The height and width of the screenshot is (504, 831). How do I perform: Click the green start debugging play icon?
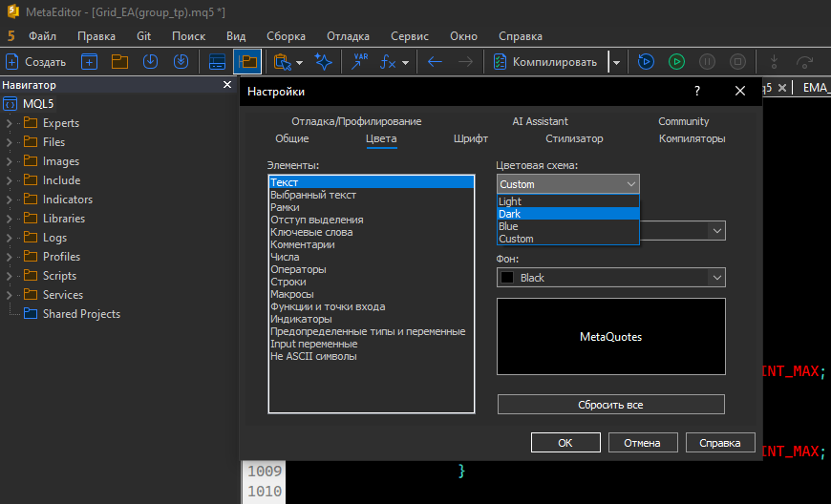tap(676, 62)
